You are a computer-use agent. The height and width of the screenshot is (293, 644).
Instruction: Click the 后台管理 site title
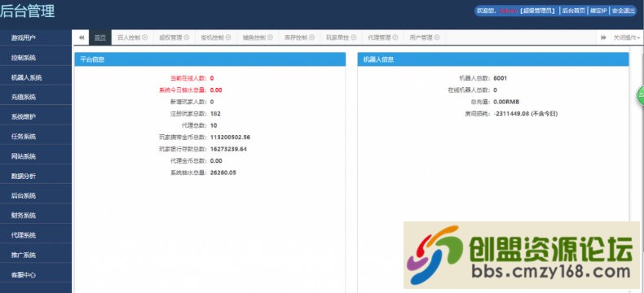(27, 11)
